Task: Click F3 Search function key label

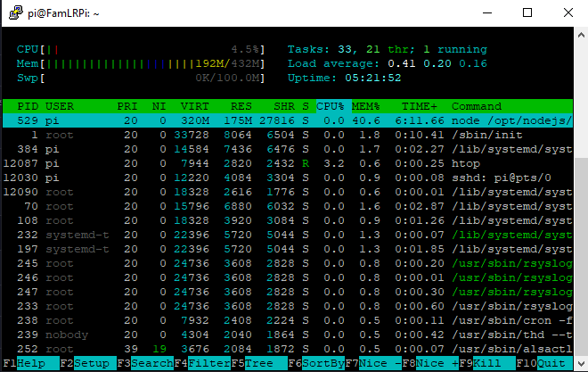Action: (145, 363)
